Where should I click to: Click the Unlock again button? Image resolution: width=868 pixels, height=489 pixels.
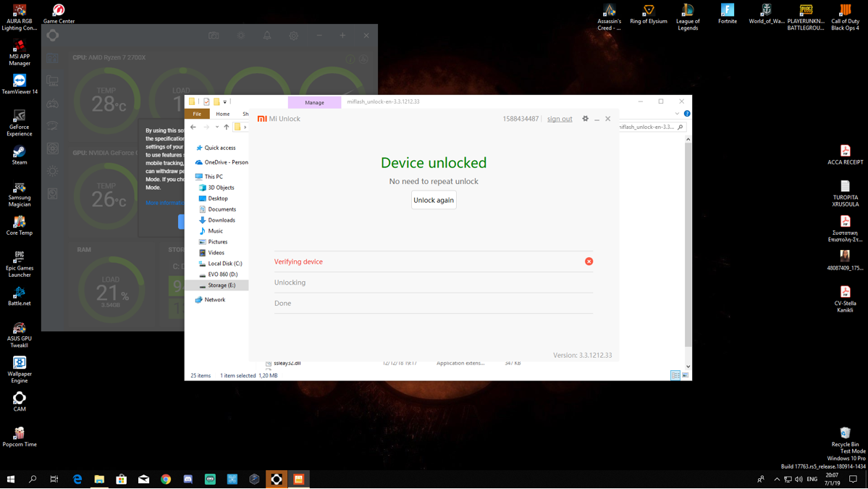[434, 200]
